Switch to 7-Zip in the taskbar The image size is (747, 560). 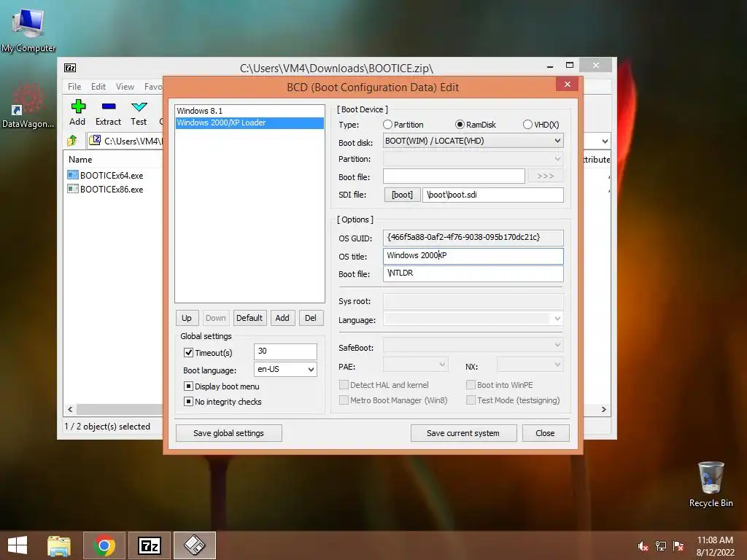tap(150, 545)
